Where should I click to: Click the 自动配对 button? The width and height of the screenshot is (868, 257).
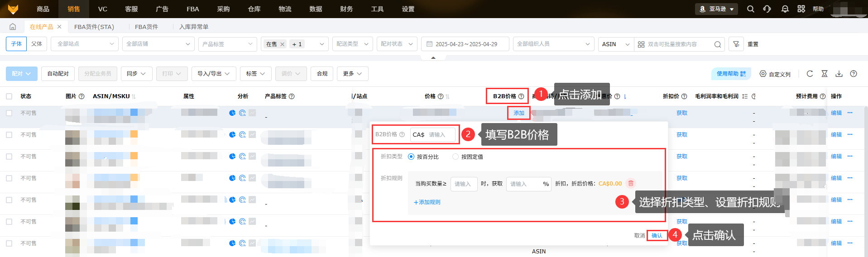[x=58, y=73]
